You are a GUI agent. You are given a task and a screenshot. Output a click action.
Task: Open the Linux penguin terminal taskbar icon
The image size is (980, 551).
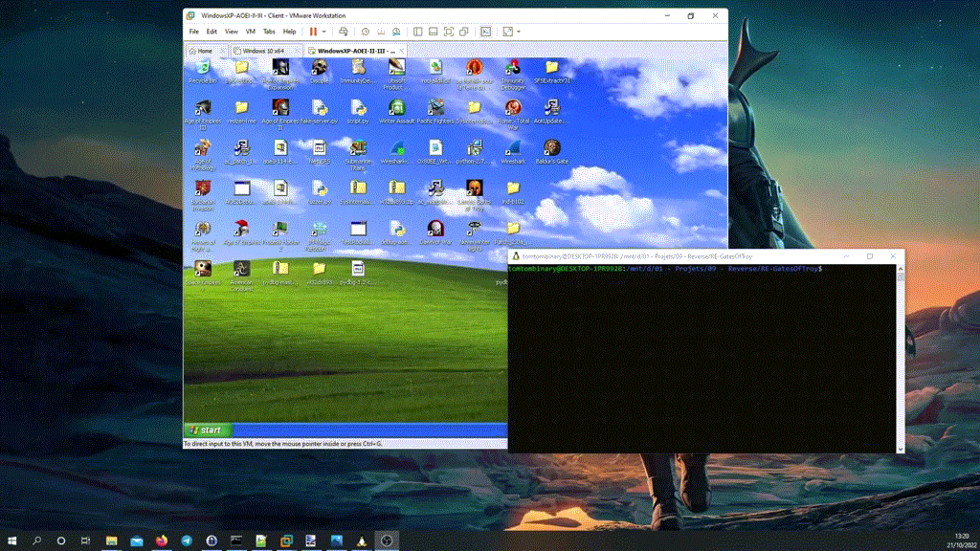[x=361, y=540]
